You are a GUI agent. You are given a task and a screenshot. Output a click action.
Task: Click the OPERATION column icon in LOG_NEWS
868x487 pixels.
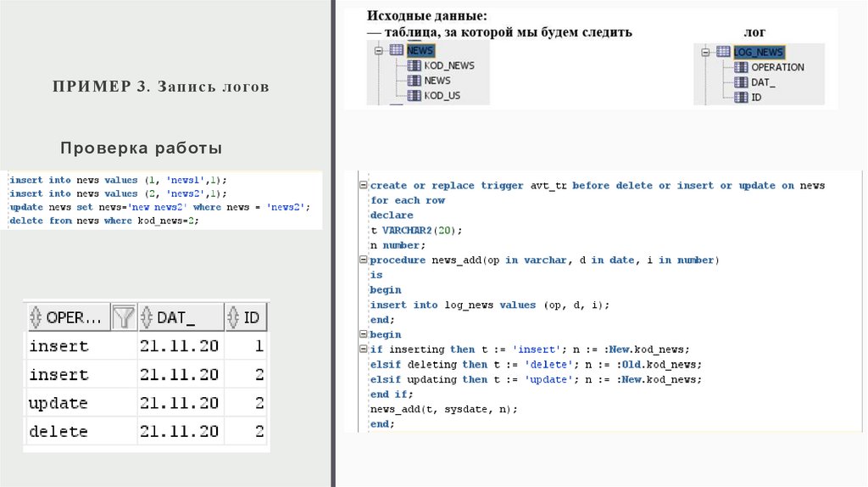click(742, 67)
